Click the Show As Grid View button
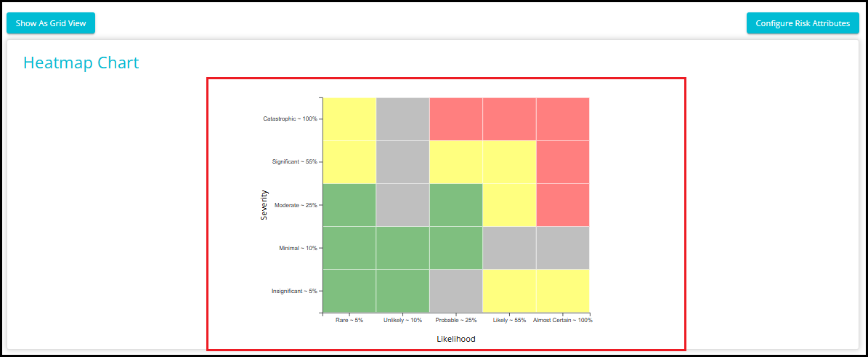The width and height of the screenshot is (868, 357). tap(51, 23)
